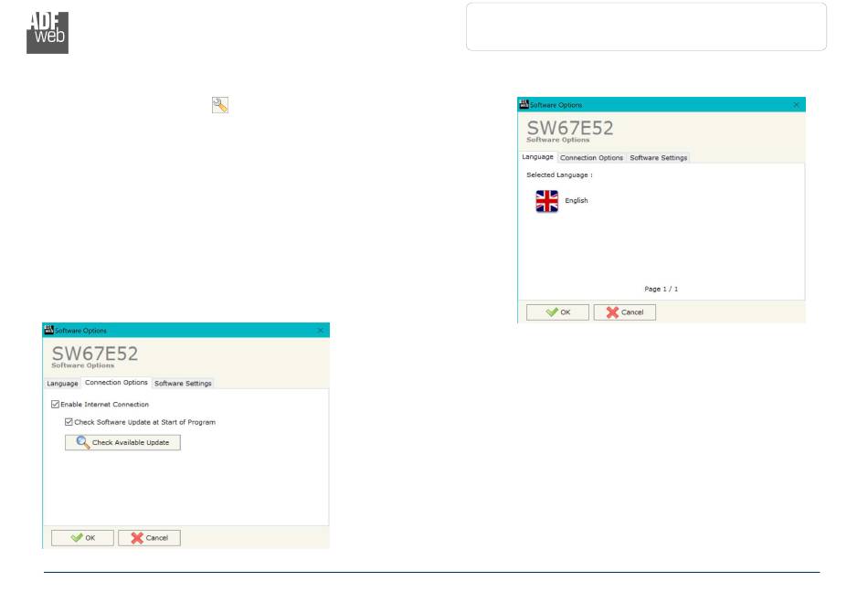Screen dimensions: 868x602
Task: Select the English flag icon
Action: (x=546, y=201)
